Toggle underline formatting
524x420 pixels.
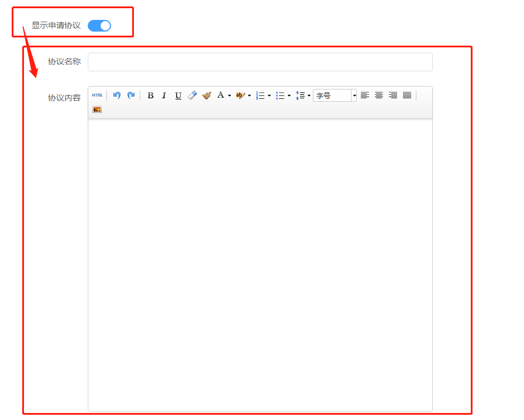click(178, 95)
